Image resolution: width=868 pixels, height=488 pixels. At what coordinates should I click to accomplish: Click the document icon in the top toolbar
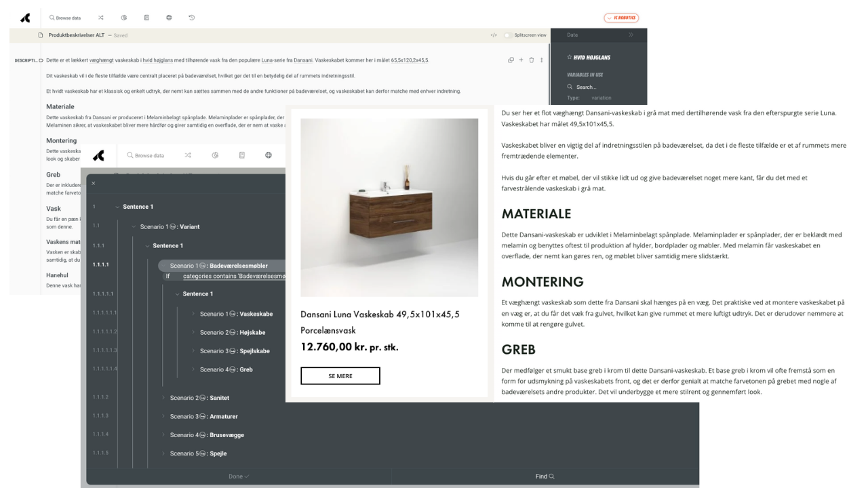click(x=146, y=18)
